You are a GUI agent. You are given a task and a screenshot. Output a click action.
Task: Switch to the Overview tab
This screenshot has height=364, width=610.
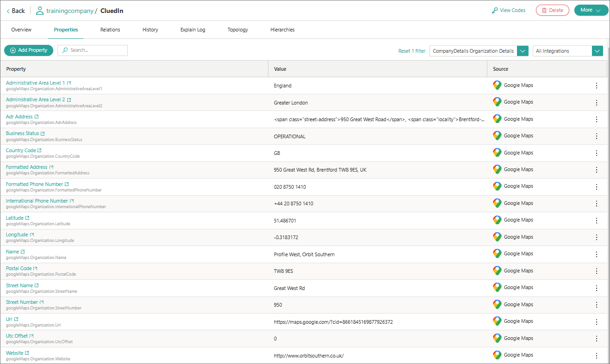(x=21, y=30)
